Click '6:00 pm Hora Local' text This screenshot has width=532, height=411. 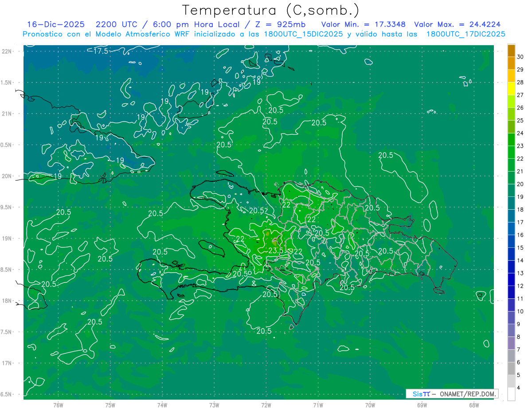(196, 24)
